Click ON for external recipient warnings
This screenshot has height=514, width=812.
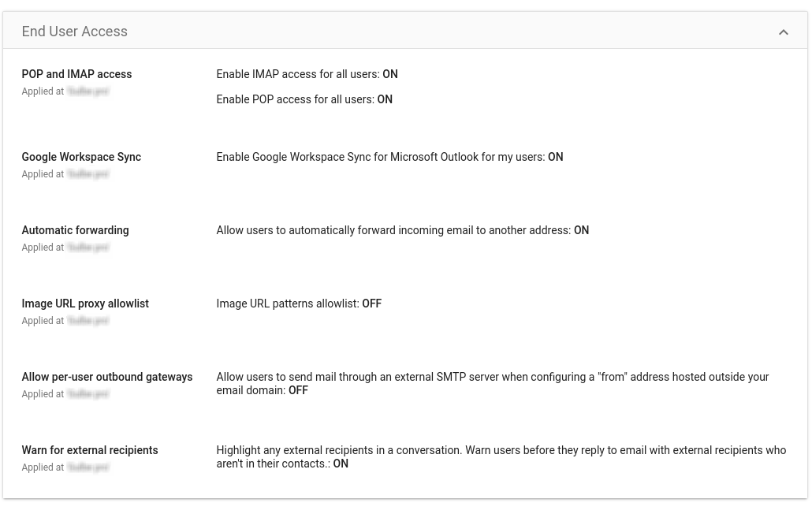(x=341, y=464)
